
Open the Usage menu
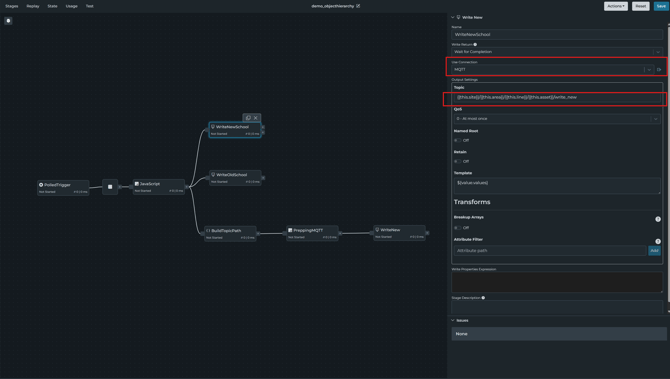(72, 6)
